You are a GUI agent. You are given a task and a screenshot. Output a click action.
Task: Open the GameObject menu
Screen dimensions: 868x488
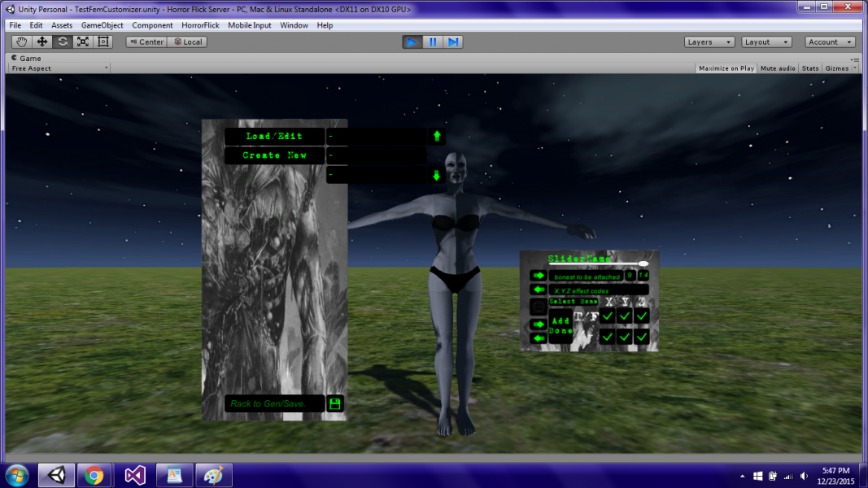pyautogui.click(x=102, y=25)
